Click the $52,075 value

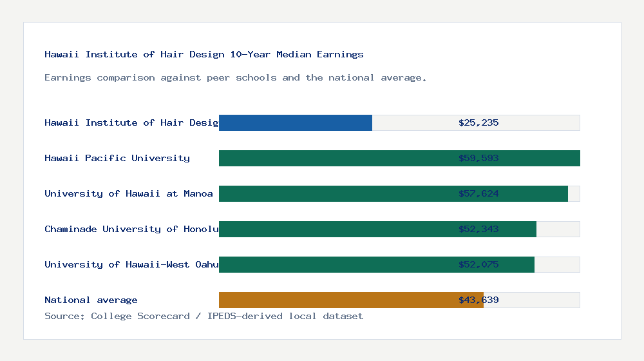click(x=478, y=264)
